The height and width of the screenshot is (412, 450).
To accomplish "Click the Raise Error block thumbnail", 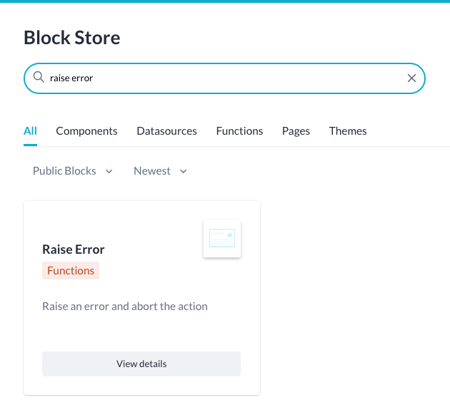I will tap(222, 238).
